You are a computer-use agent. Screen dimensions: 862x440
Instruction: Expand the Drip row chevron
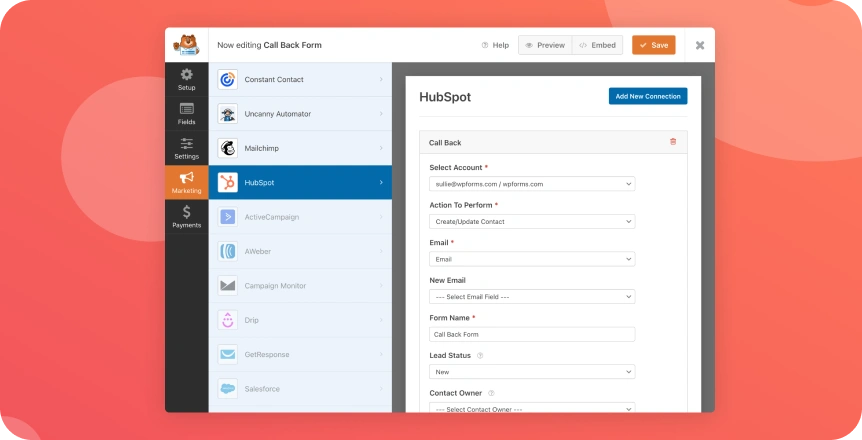point(381,320)
